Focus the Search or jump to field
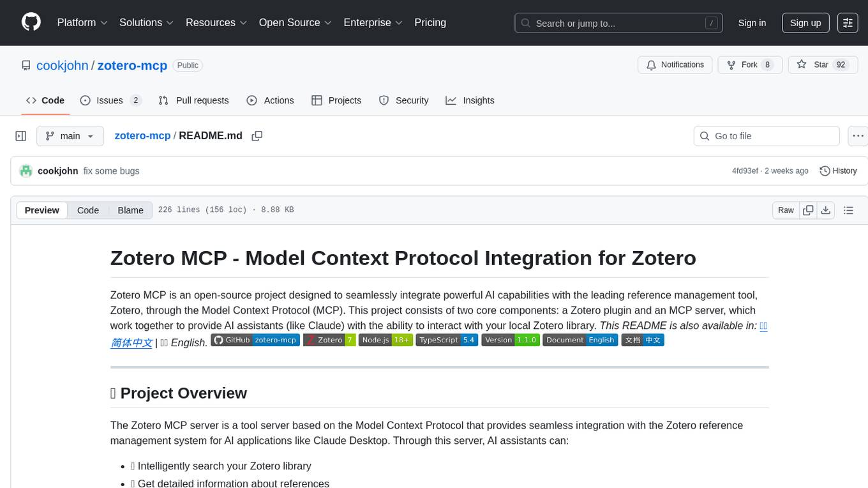The height and width of the screenshot is (488, 868). [x=618, y=23]
